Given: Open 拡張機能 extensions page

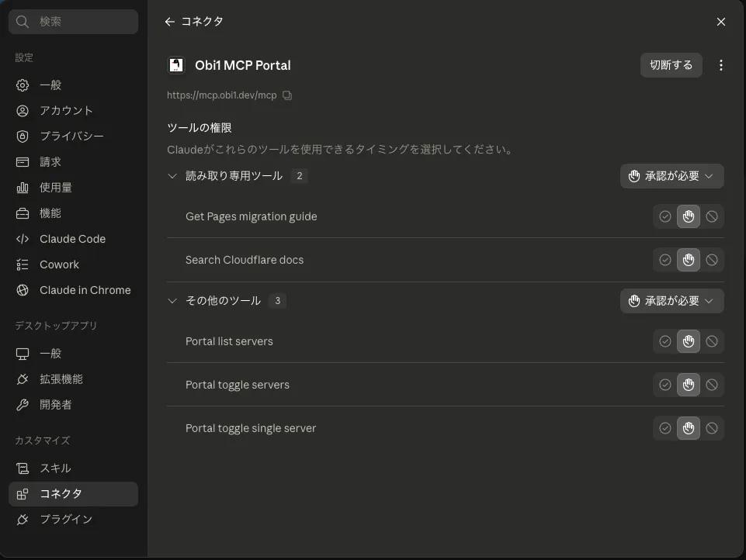Looking at the screenshot, I should tap(73, 379).
